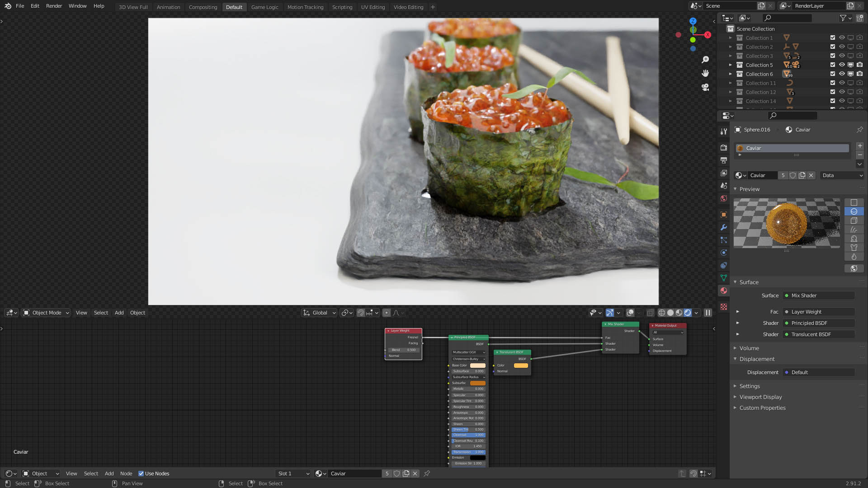Open the Modifier wrench properties tab

724,227
